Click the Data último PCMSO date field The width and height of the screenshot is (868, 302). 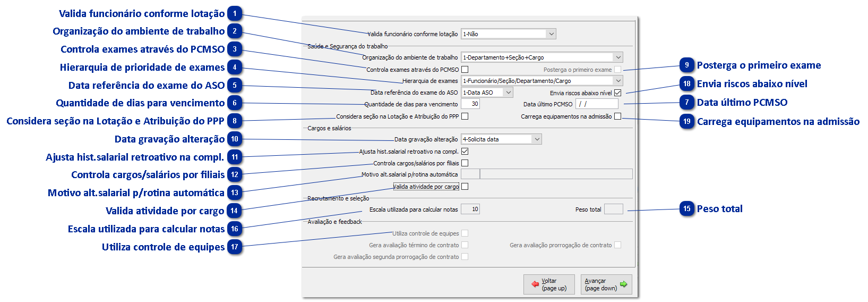click(x=597, y=104)
